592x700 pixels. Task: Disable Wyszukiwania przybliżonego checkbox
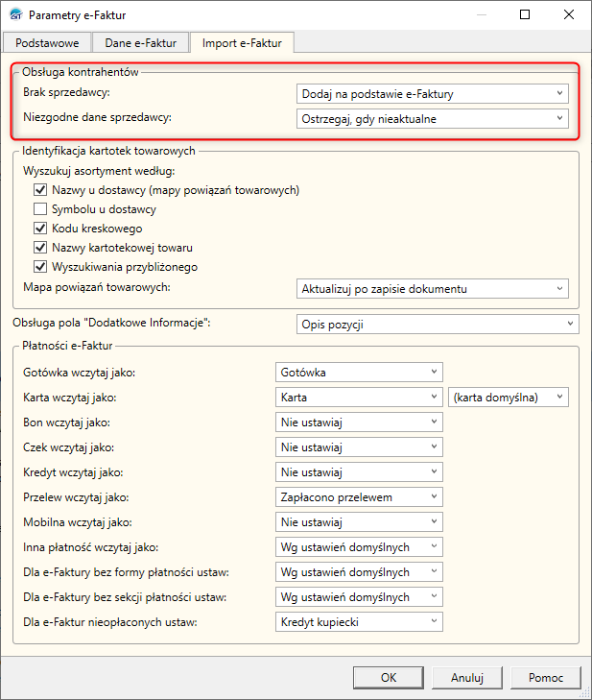41,266
